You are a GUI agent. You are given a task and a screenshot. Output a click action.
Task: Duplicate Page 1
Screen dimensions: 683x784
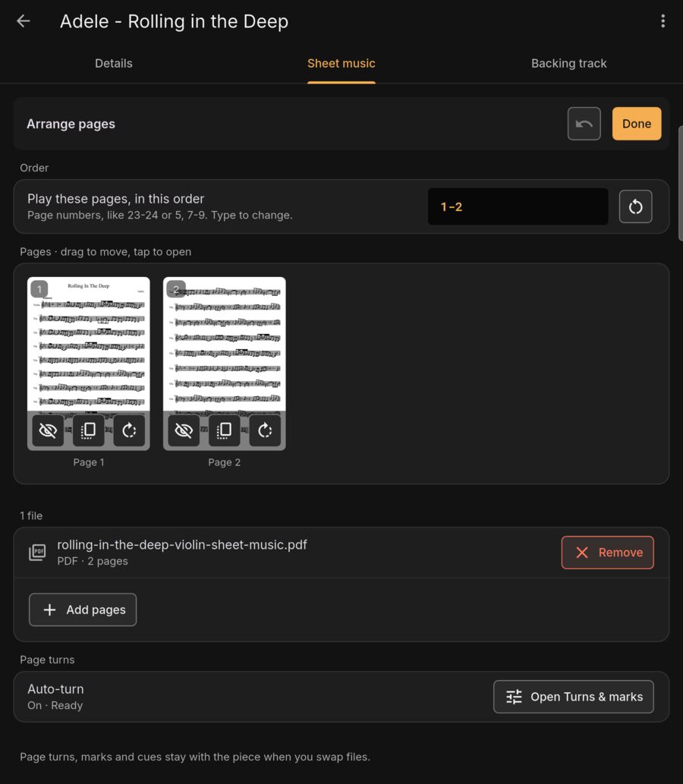pos(89,430)
